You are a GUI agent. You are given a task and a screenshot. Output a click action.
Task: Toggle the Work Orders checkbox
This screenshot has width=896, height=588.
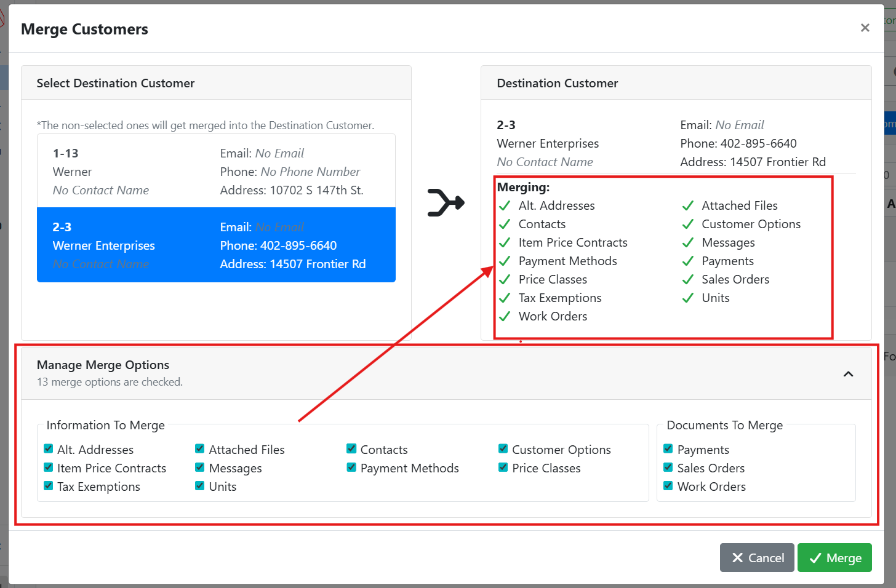[668, 486]
